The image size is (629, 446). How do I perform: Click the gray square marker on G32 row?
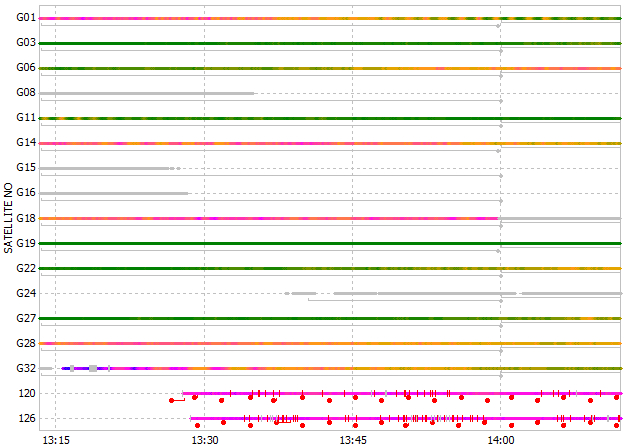click(93, 368)
